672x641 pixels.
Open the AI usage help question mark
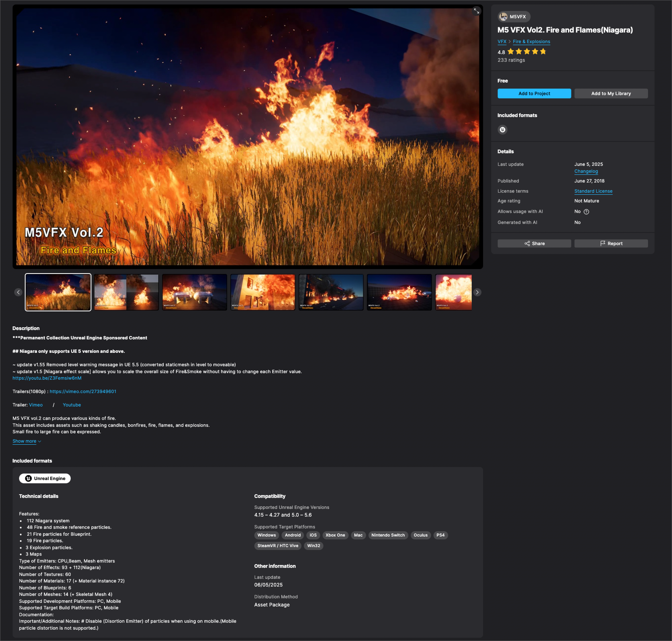pyautogui.click(x=586, y=212)
